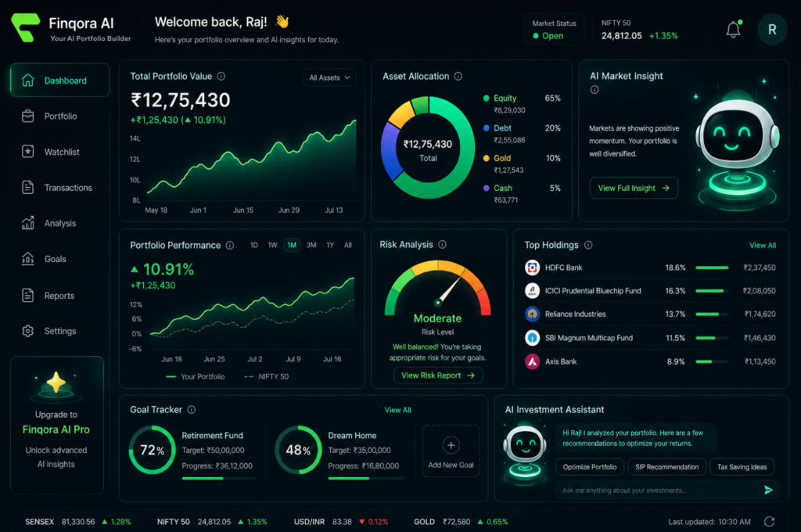Click the risk level gauge

pos(438,287)
